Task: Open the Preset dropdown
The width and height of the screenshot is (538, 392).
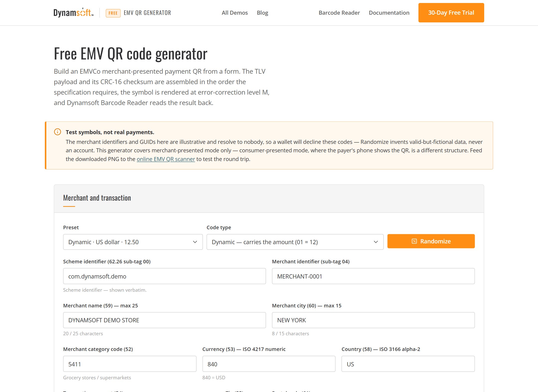Action: coord(133,242)
